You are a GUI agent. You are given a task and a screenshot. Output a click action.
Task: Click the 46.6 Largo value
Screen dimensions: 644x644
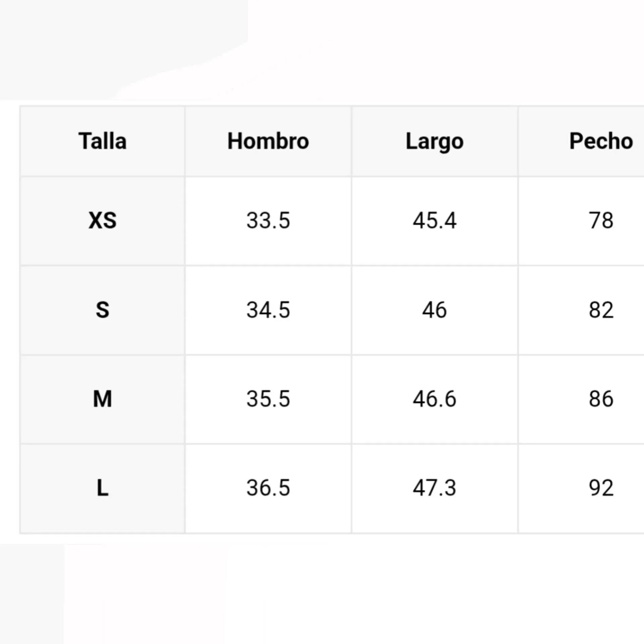coord(435,399)
